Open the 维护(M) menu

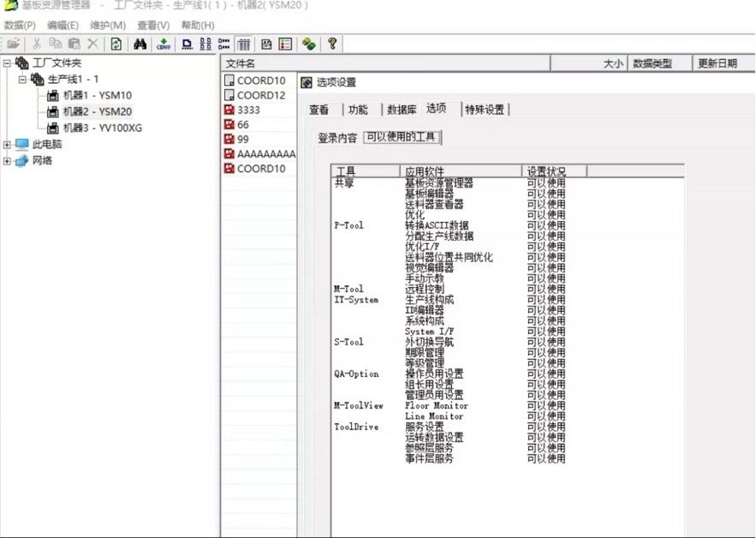click(x=107, y=26)
